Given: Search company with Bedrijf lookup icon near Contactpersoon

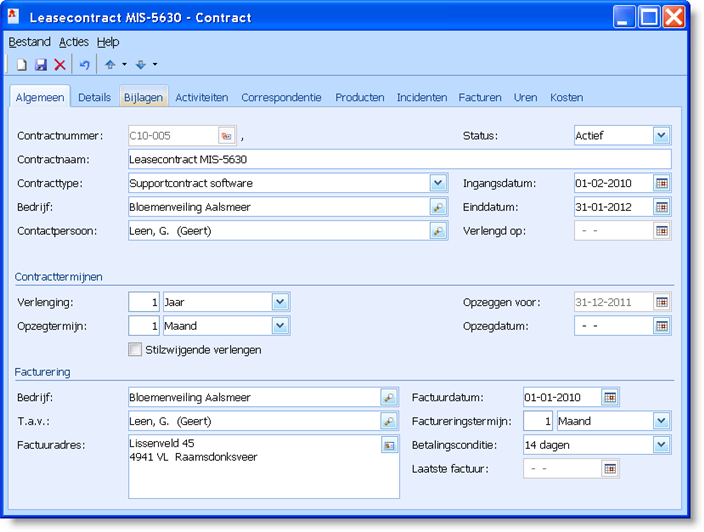Looking at the screenshot, I should [x=438, y=207].
